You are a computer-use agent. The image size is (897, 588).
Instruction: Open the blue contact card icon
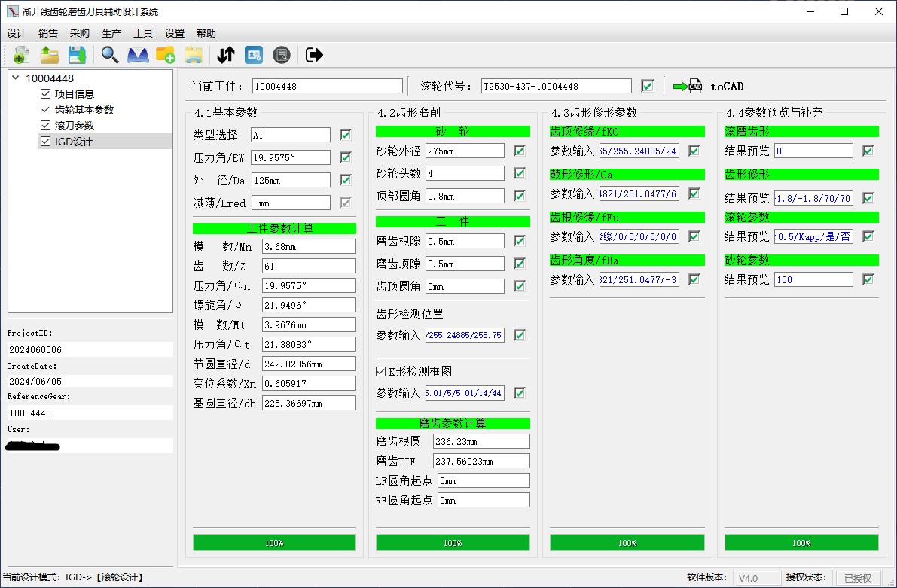[253, 55]
